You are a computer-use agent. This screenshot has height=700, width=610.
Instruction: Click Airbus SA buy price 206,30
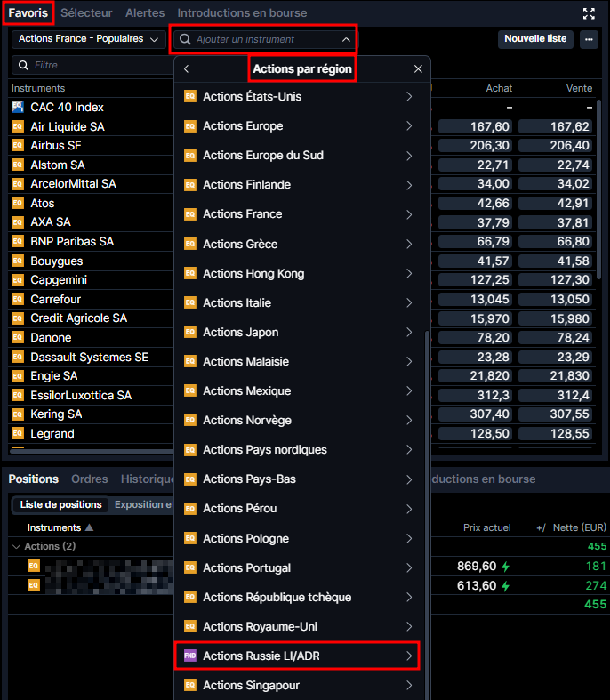(475, 146)
